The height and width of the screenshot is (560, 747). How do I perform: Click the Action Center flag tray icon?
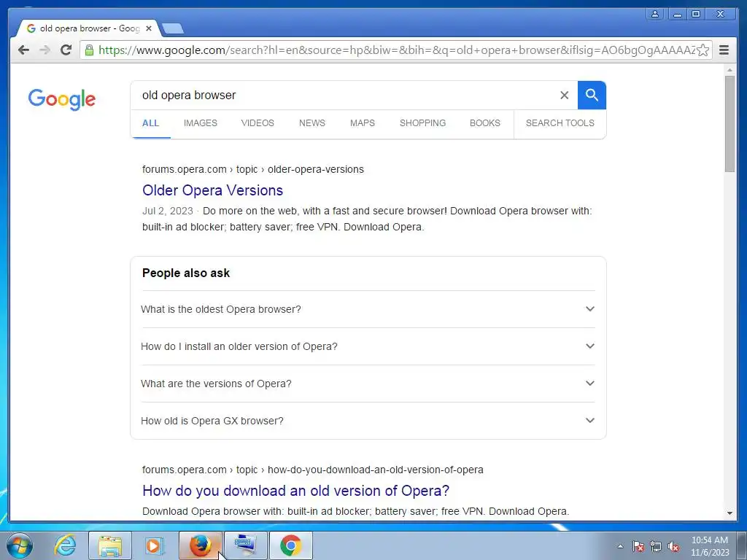pos(638,546)
